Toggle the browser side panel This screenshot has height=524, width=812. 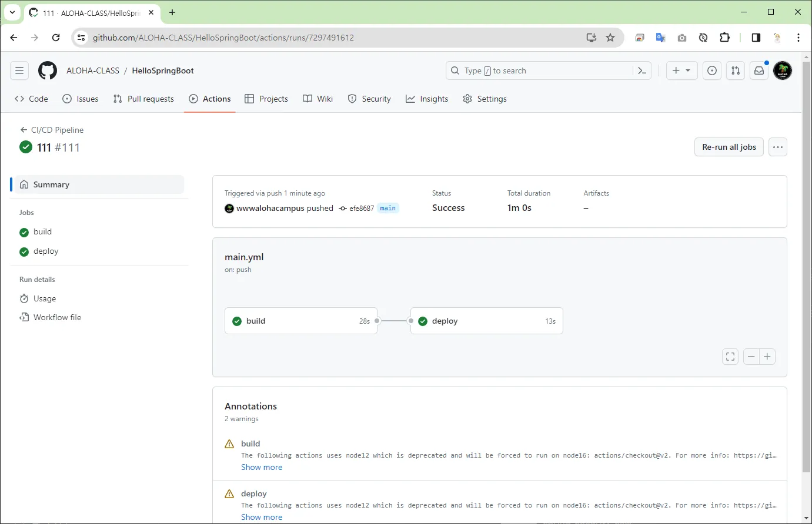point(756,38)
